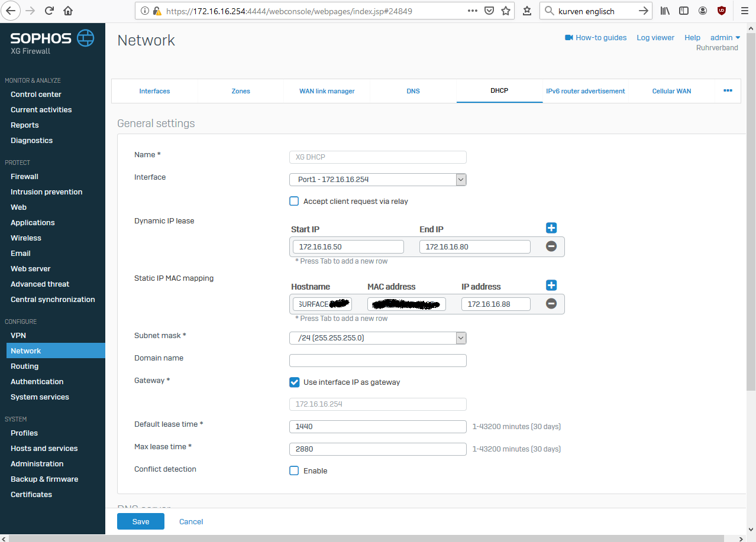Viewport: 756px width, 542px height.
Task: Open Firewall in the sidebar
Action: (x=24, y=176)
